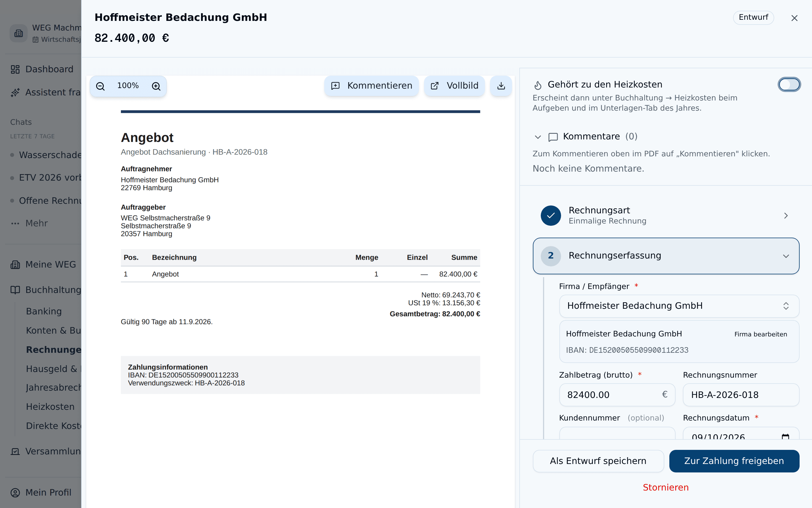Open the PDF in Vollbild

[x=454, y=86]
